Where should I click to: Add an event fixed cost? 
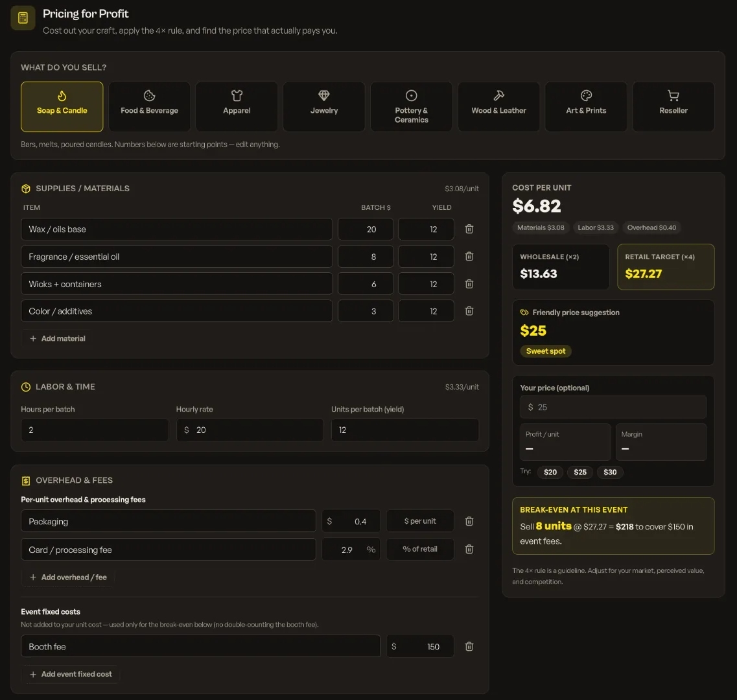[x=71, y=674]
